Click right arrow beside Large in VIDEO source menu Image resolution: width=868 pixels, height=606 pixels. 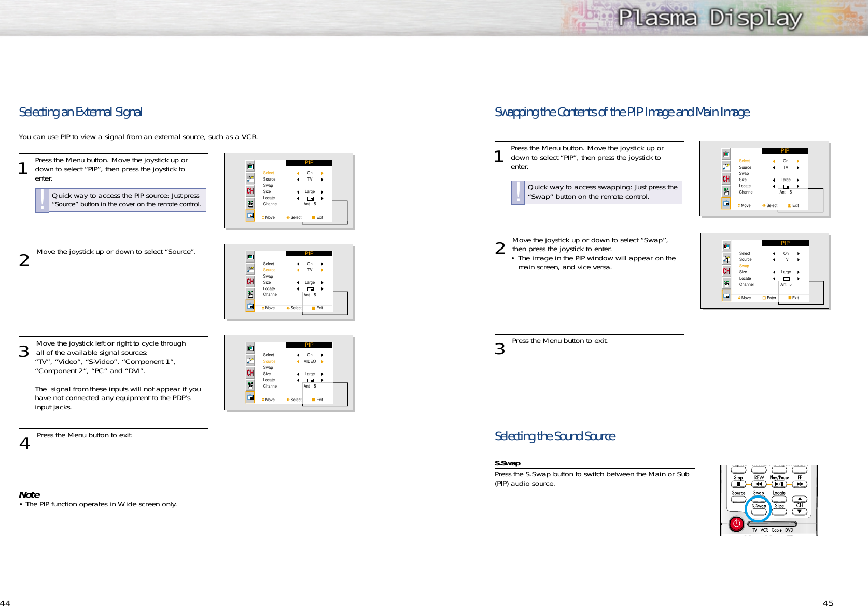click(x=322, y=374)
